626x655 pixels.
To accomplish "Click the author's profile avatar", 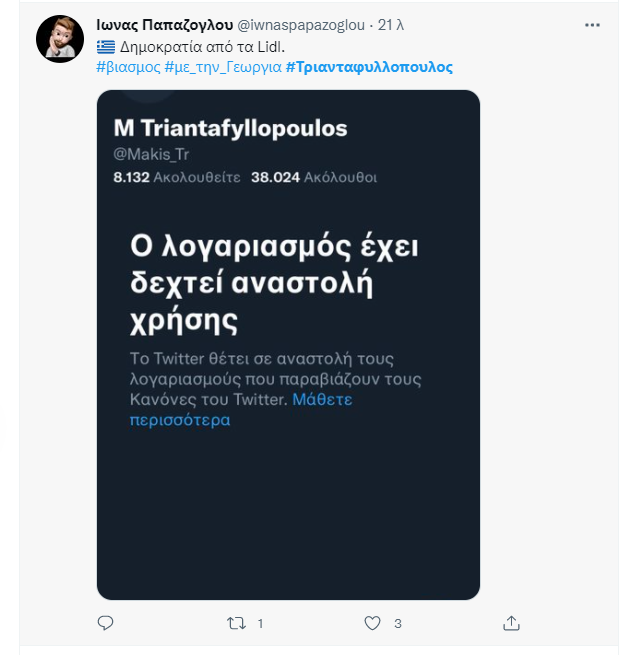I will tap(60, 39).
